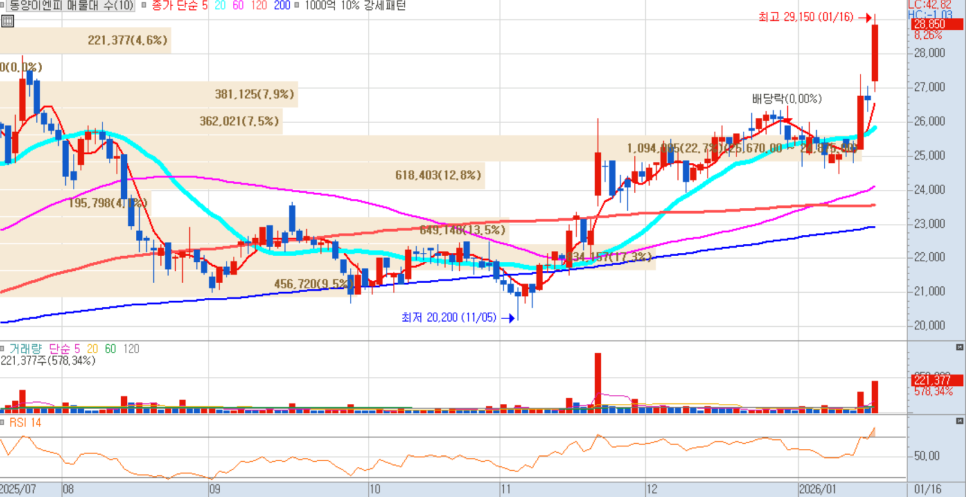Click the 2026/01 date axis label
966x497 pixels.
click(816, 490)
